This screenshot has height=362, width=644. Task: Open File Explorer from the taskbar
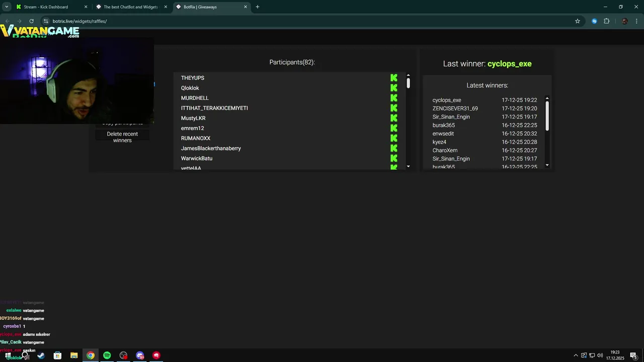[74, 355]
